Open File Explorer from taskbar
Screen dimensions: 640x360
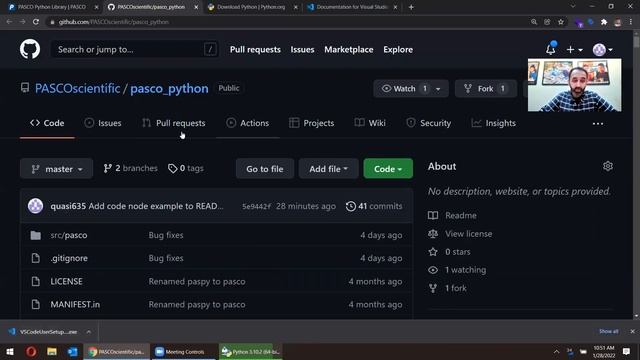point(52,351)
